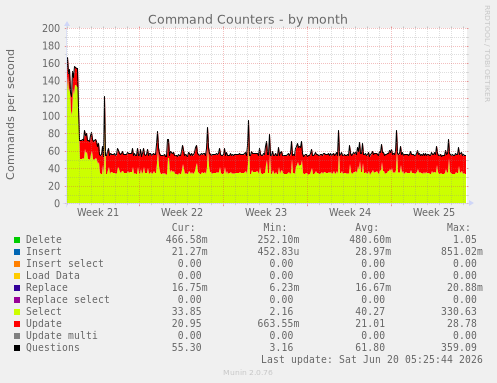Image resolution: width=497 pixels, height=383 pixels.
Task: Click the Questions legend label
Action: (53, 347)
